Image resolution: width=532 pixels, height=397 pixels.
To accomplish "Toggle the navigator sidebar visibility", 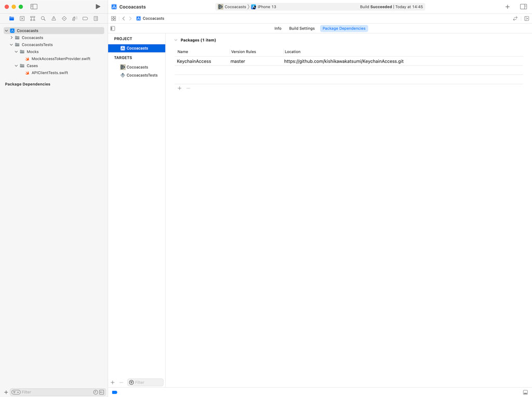I will (34, 6).
